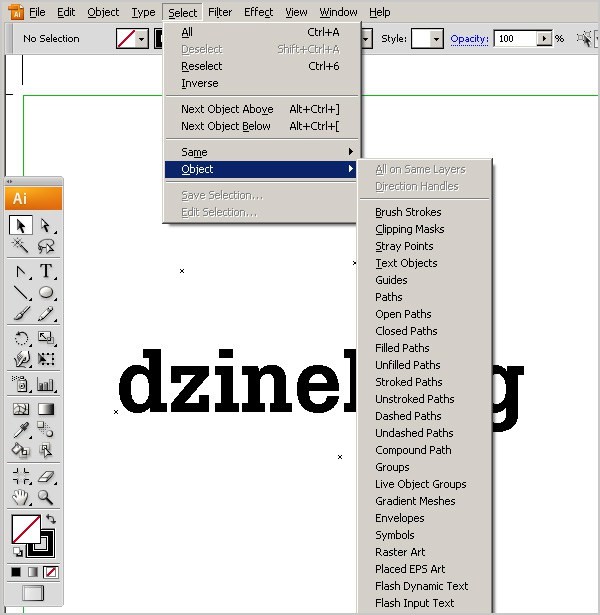Select the Zoom tool
Viewport: 600px width, 615px height.
(45, 497)
